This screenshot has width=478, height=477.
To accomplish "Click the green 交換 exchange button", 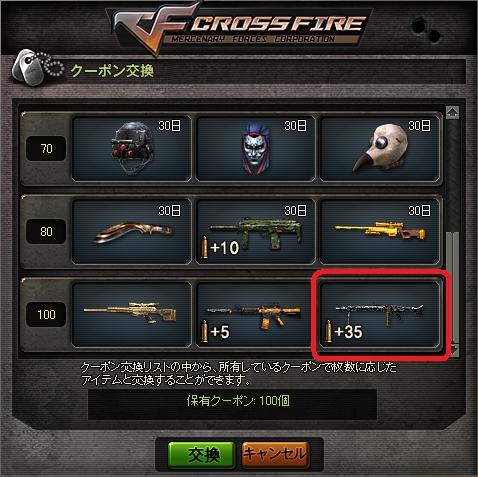I will pos(202,455).
